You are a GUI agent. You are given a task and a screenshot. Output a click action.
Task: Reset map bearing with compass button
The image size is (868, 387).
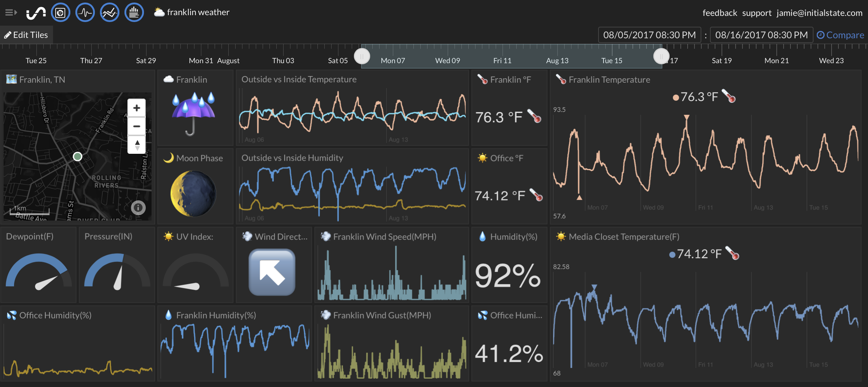[137, 145]
